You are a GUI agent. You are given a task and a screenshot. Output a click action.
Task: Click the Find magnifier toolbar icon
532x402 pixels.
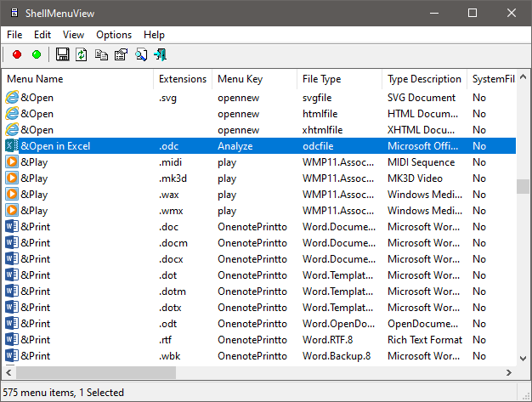click(x=141, y=54)
